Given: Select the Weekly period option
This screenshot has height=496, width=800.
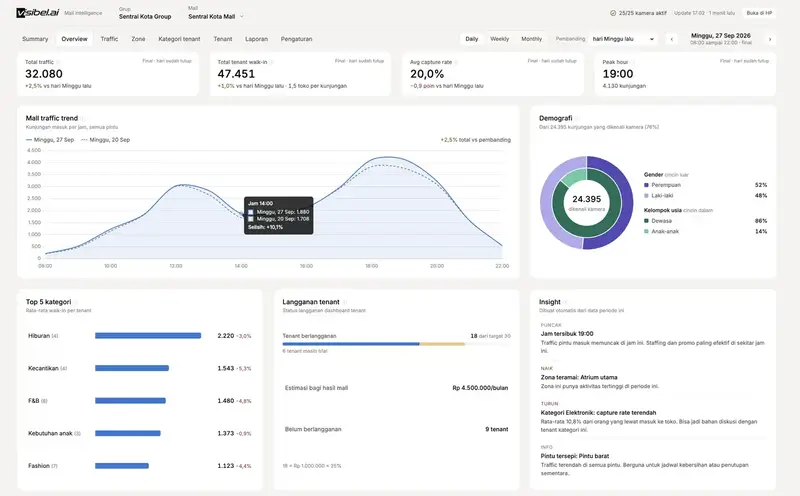Looking at the screenshot, I should (x=499, y=39).
